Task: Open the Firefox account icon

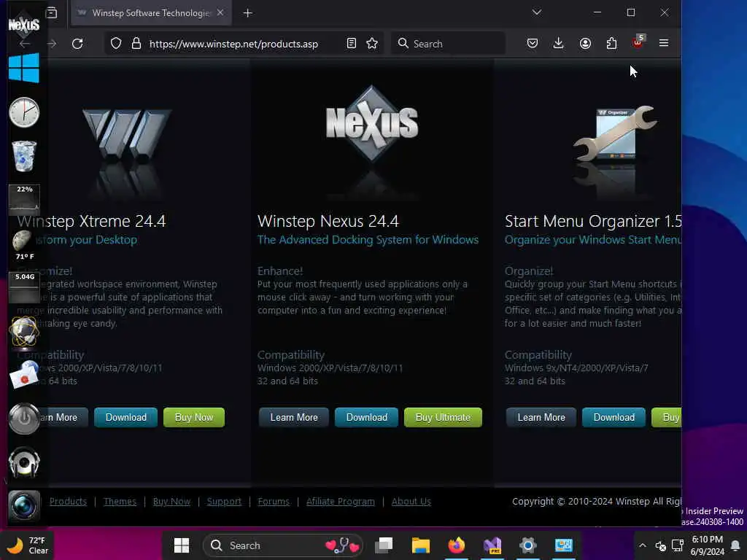Action: [x=586, y=43]
